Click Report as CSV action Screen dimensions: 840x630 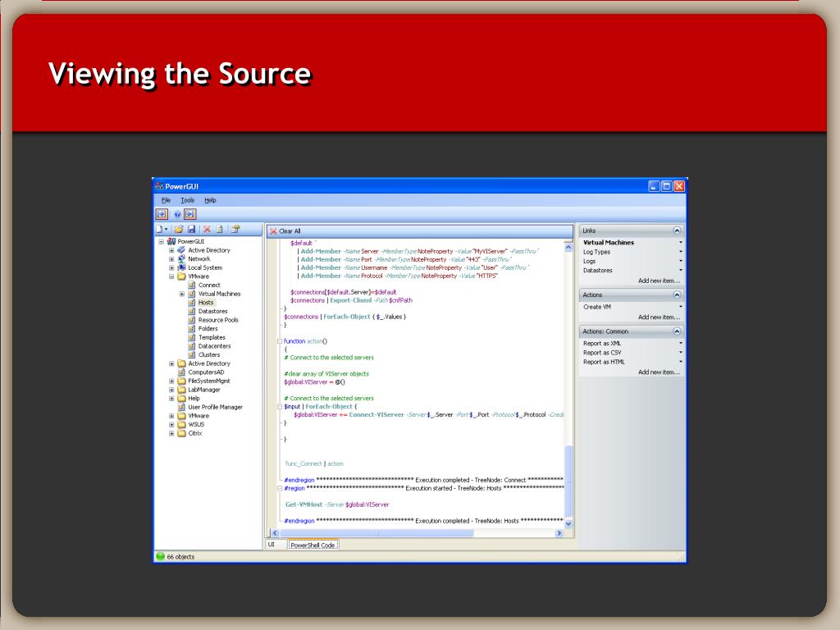click(x=602, y=353)
